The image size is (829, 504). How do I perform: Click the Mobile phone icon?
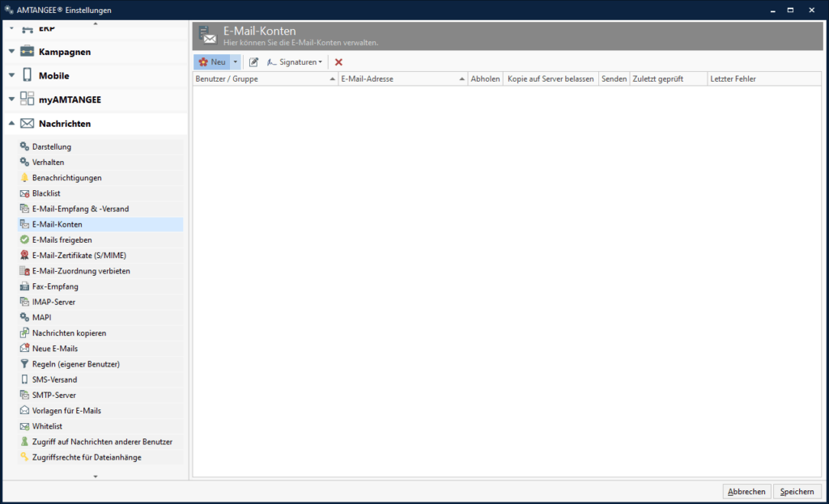pyautogui.click(x=27, y=75)
